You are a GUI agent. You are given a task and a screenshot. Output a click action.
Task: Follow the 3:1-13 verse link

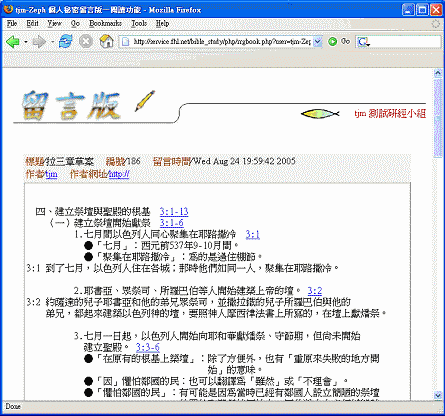[x=174, y=211]
